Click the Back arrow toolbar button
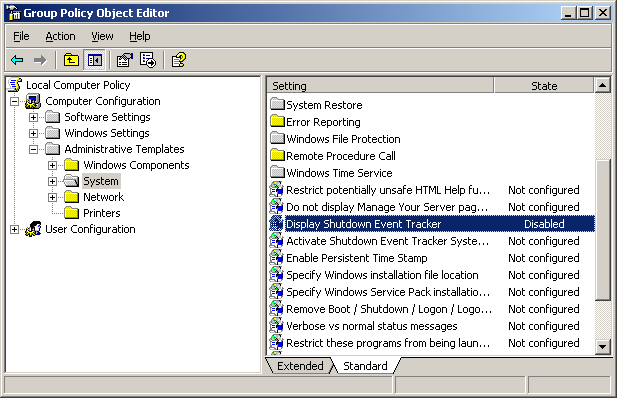This screenshot has height=398, width=617. pos(17,60)
